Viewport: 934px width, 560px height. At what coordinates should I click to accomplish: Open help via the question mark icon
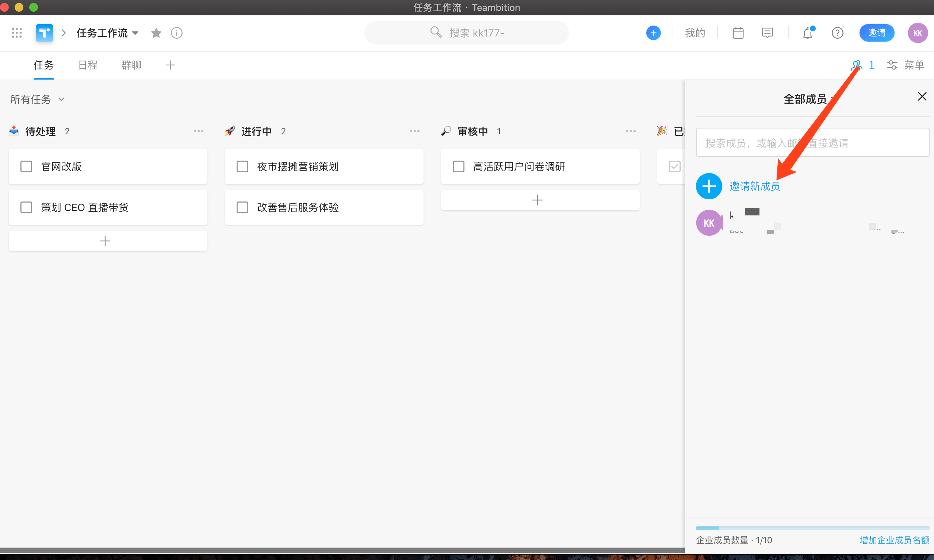coord(837,33)
